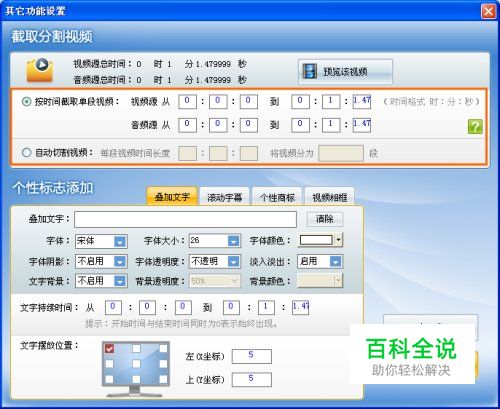Click the 将视频分为 segment count field
Viewport: 500px width, 409px height.
click(341, 153)
